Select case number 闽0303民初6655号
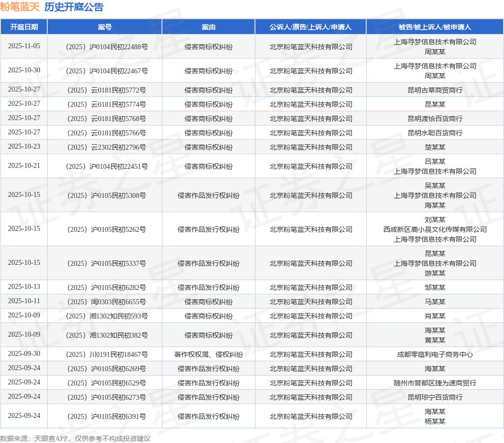Screen dimensions: 504x443 tap(107, 302)
